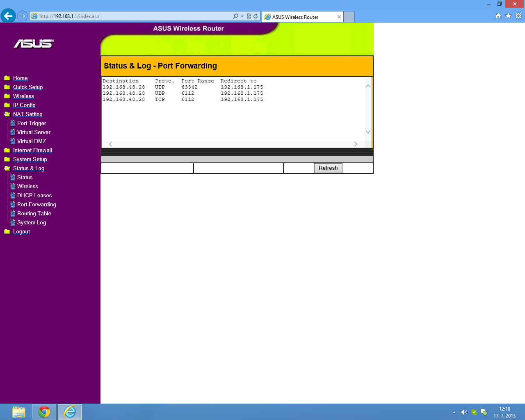Click Internet Explorer icon in taskbar
The width and height of the screenshot is (525, 420).
point(70,412)
